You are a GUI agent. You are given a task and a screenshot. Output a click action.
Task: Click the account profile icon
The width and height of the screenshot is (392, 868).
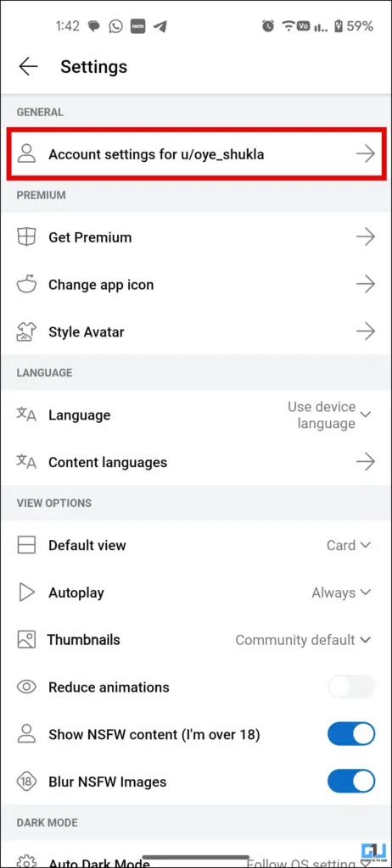pos(26,154)
